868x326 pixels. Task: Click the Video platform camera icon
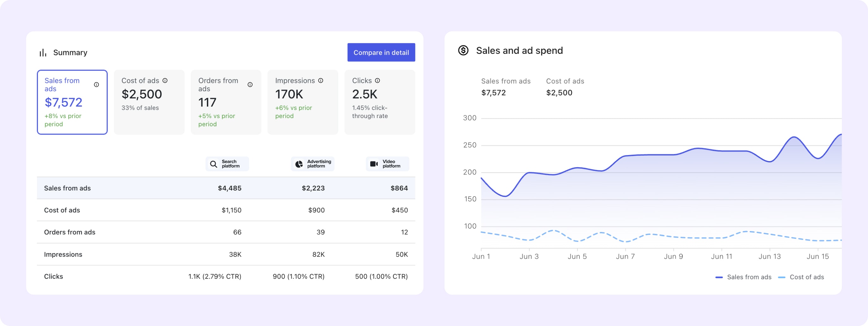tap(374, 164)
